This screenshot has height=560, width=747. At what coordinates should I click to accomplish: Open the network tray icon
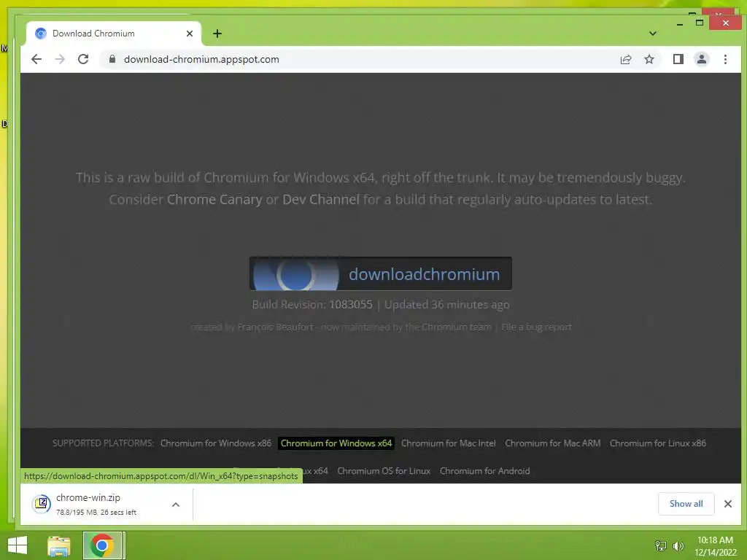click(x=660, y=545)
